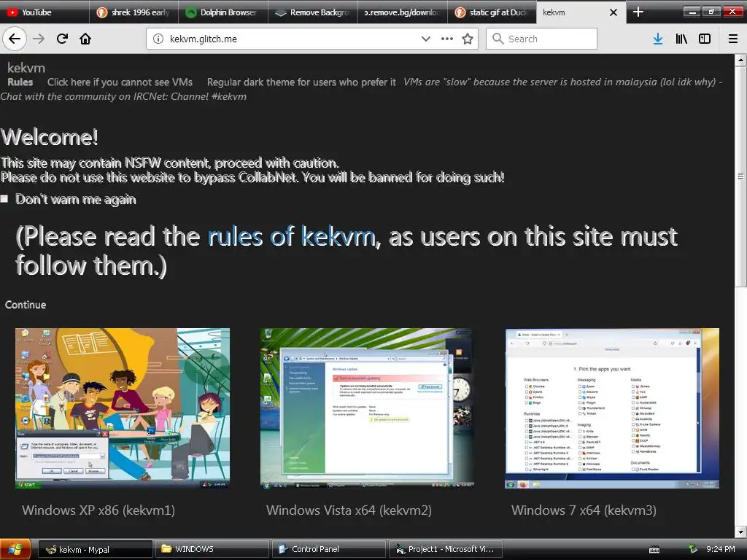This screenshot has width=747, height=560.
Task: Open page actions three-dot menu
Action: click(447, 39)
